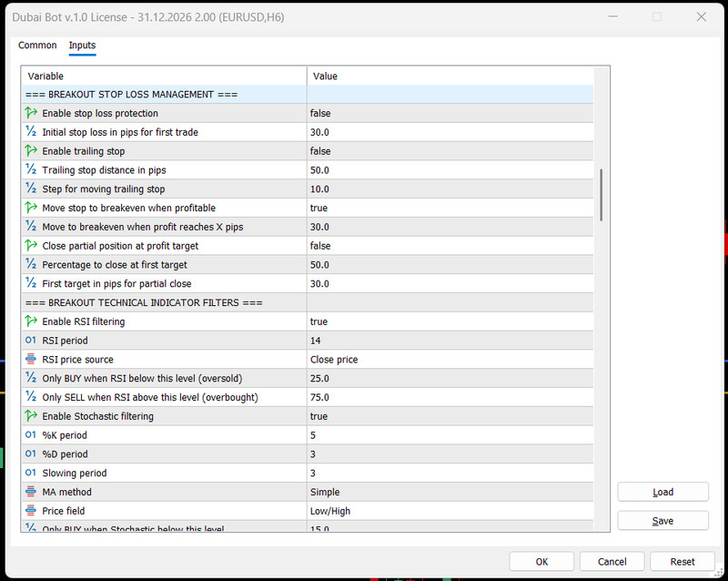Click icon beside Close partial position at profit target
The width and height of the screenshot is (728, 581).
point(31,246)
